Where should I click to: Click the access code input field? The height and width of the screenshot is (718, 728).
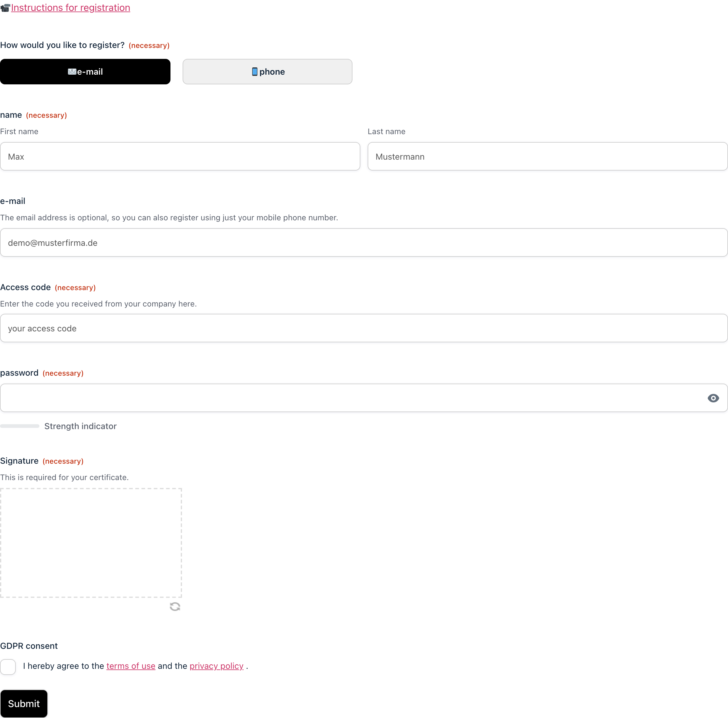(x=364, y=328)
